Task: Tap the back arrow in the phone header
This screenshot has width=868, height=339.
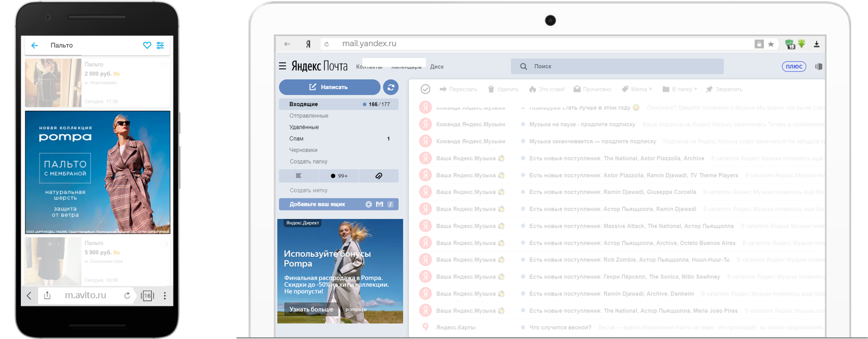Action: point(35,46)
